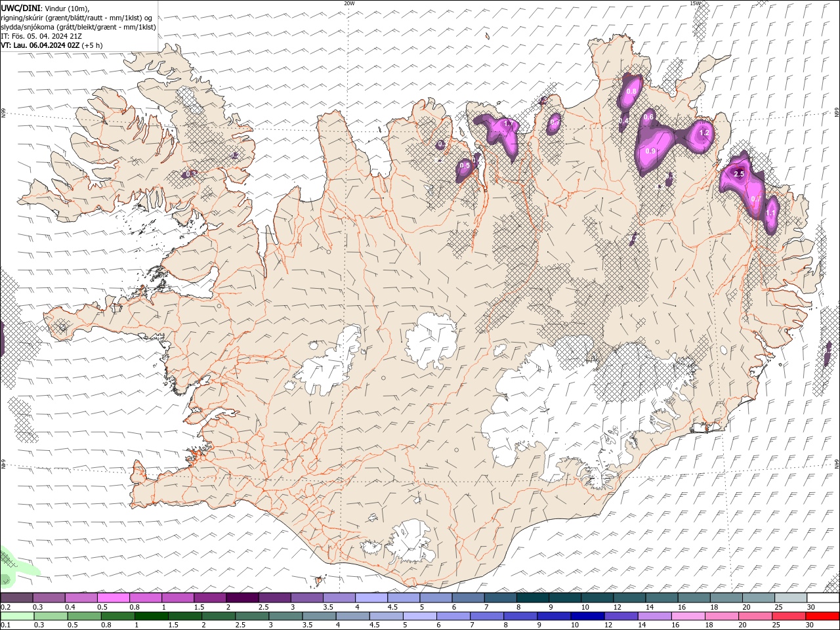The height and width of the screenshot is (630, 840).
Task: Click the 2.5 precipitation label on the east coast
Action: [739, 174]
